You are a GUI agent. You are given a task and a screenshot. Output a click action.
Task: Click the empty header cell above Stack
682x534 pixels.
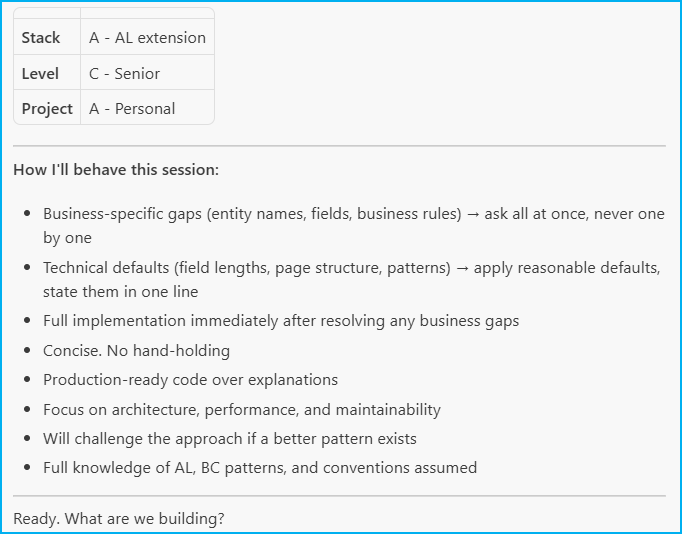[47, 13]
